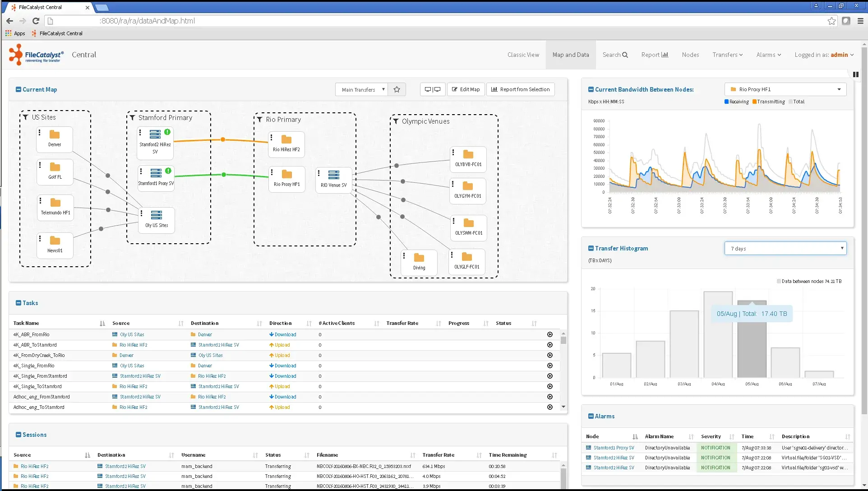
Task: Click kebab menu on Rio HiRez HF2 node
Action: point(272,138)
